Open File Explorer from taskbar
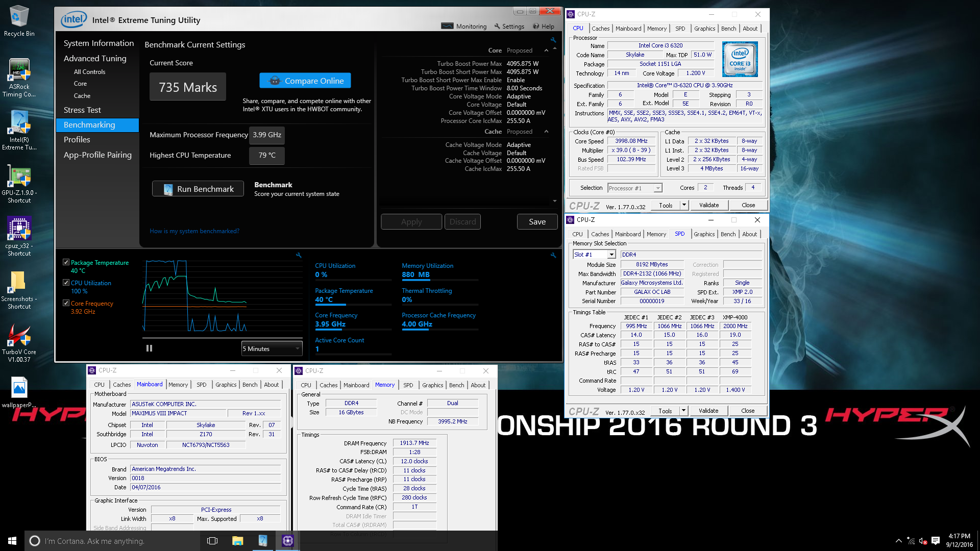The width and height of the screenshot is (980, 551). point(237,541)
